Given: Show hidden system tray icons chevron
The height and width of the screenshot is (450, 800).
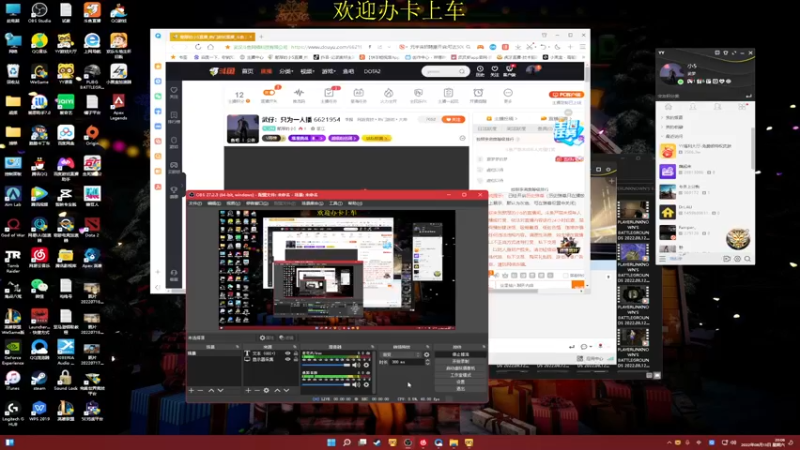Looking at the screenshot, I should point(669,442).
